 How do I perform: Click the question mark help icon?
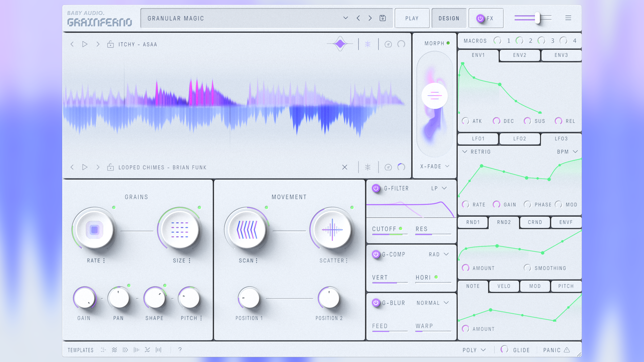(180, 350)
